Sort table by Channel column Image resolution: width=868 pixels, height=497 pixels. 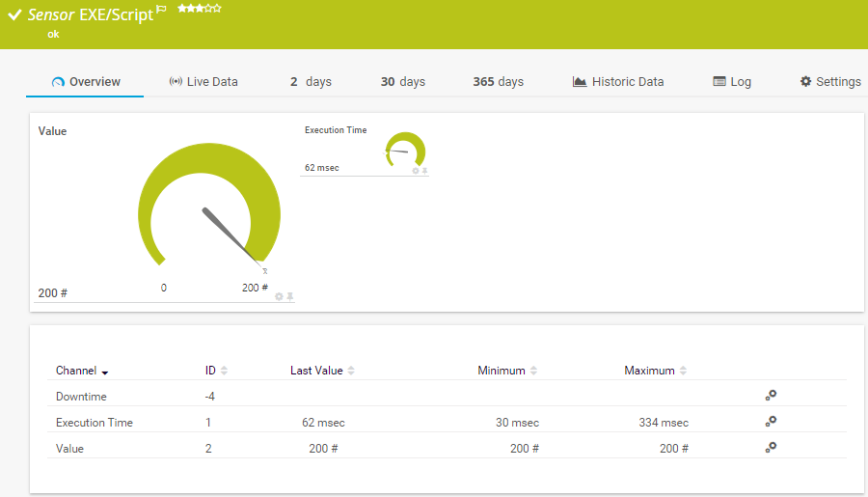click(82, 371)
